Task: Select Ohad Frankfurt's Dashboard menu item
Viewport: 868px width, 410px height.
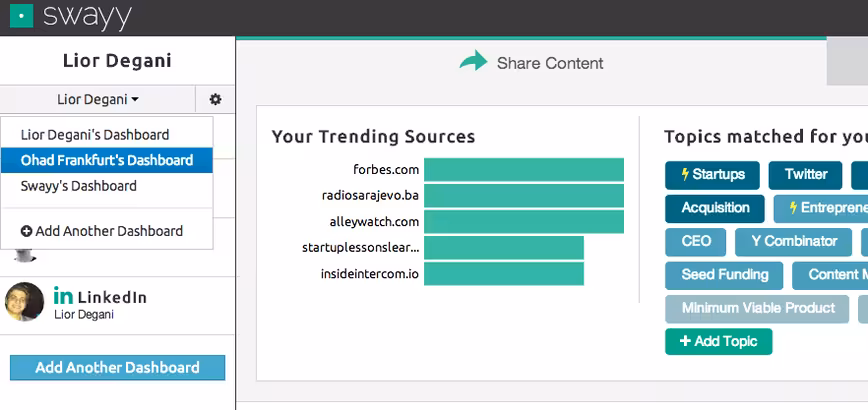Action: click(107, 160)
